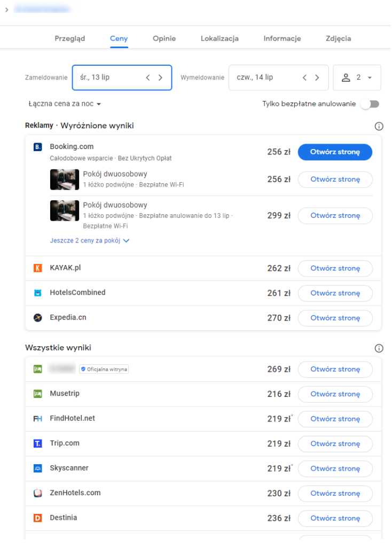Click Otwórz stronę for Destinia
The width and height of the screenshot is (392, 547).
coord(335,518)
